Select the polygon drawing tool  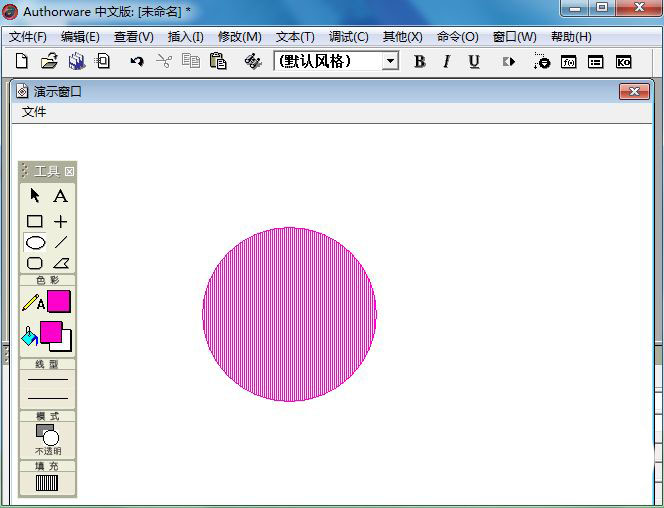pyautogui.click(x=61, y=263)
